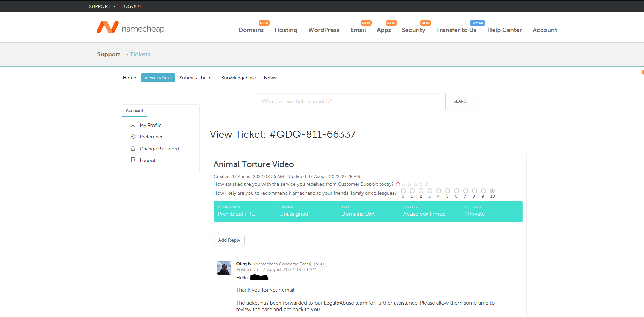Viewport: 644px width, 317px height.
Task: Select recommendation score 10
Action: pyautogui.click(x=492, y=191)
